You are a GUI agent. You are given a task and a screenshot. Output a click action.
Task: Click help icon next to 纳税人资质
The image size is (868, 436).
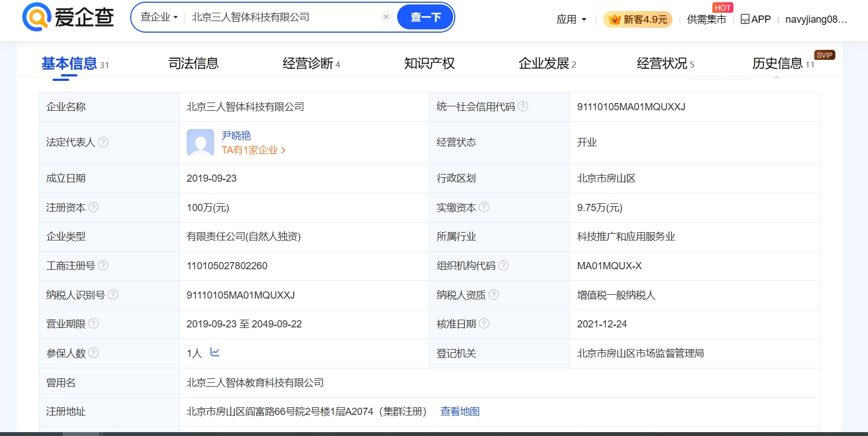494,295
